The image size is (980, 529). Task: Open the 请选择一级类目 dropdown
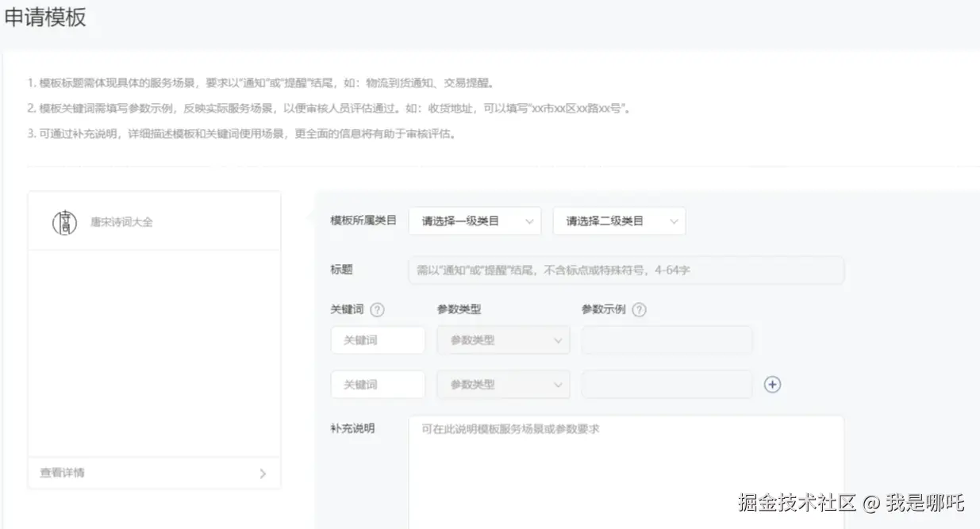pos(475,221)
